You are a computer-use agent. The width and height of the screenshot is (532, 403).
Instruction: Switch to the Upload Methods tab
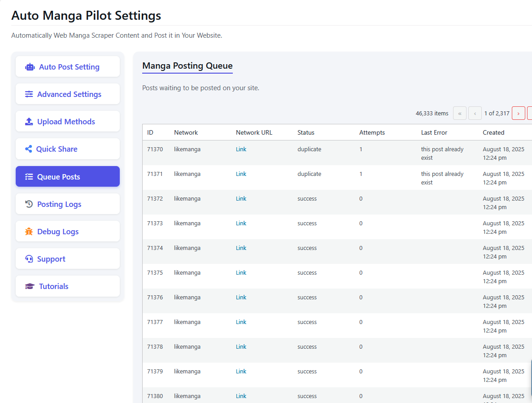point(66,122)
